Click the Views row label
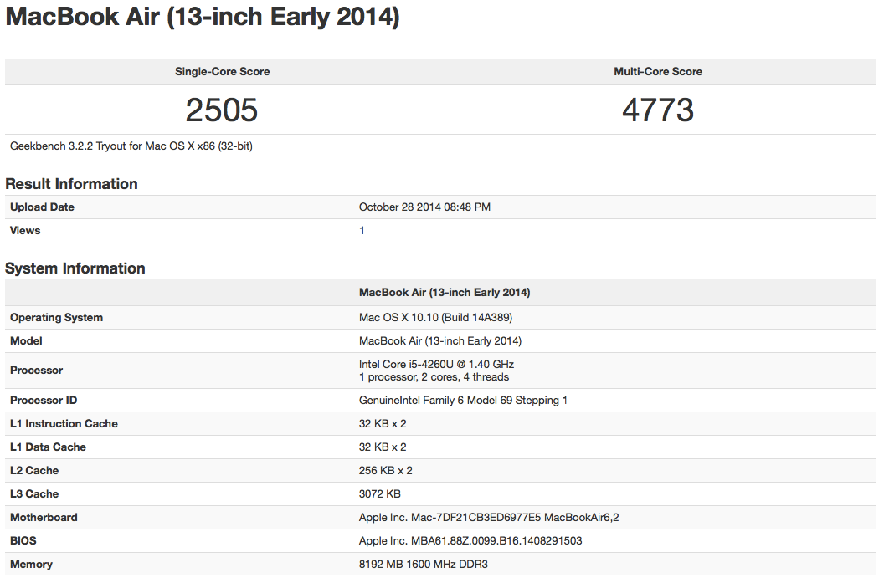 point(25,231)
